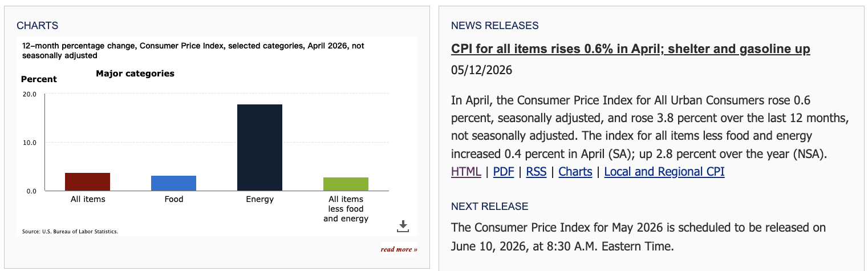Open the HTML version of the release

(x=466, y=172)
